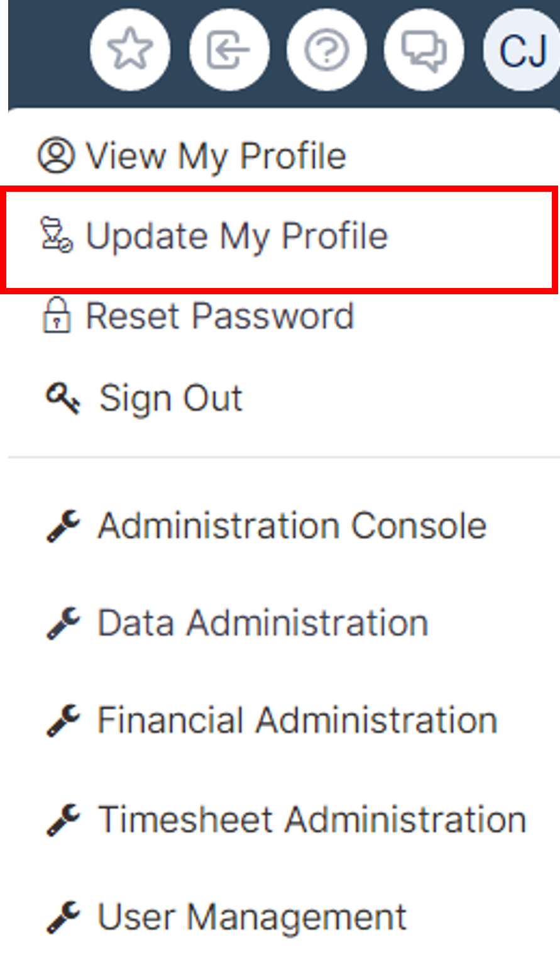Click the person icon beside View My Profile
This screenshot has height=969, width=560.
point(56,155)
